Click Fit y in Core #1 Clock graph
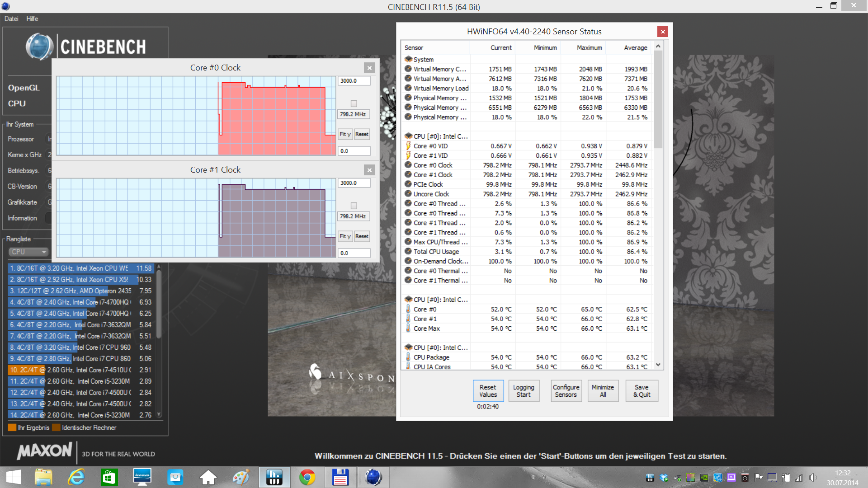Screen dimensions: 868x488 pyautogui.click(x=345, y=236)
